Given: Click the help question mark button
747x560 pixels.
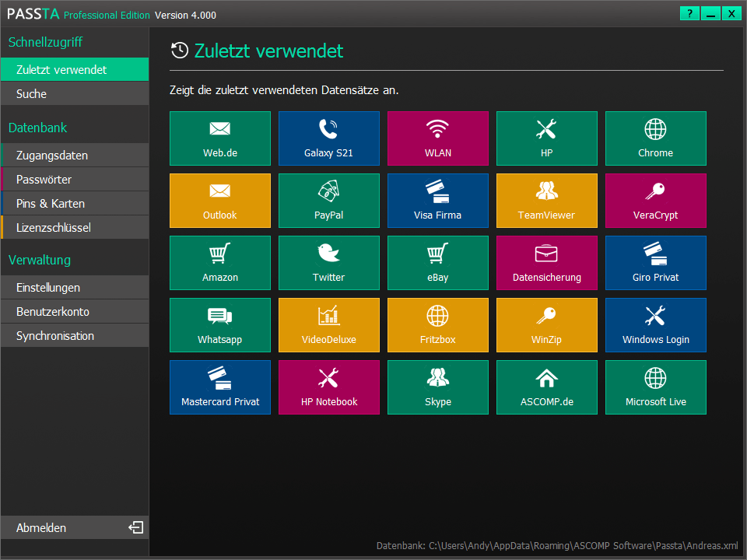Looking at the screenshot, I should 689,14.
